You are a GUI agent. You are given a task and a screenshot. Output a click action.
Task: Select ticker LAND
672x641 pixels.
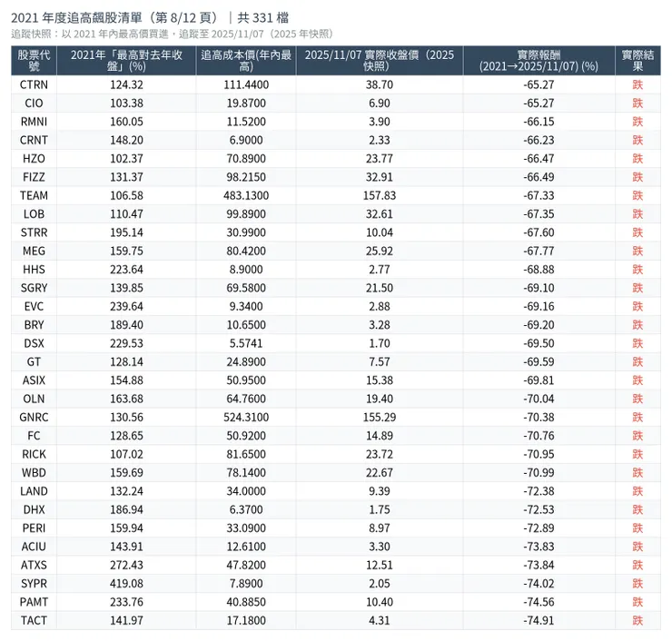[34, 491]
